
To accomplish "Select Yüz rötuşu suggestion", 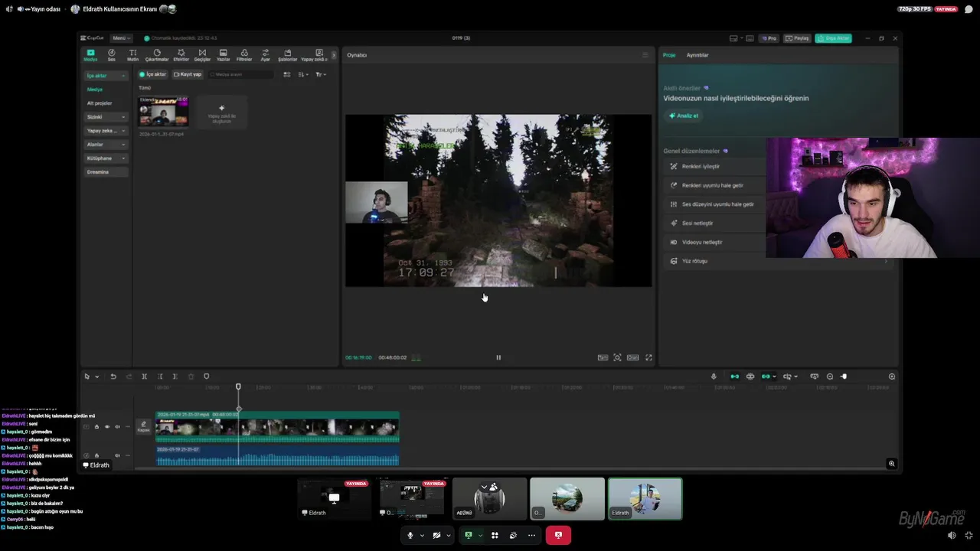I will (x=779, y=261).
